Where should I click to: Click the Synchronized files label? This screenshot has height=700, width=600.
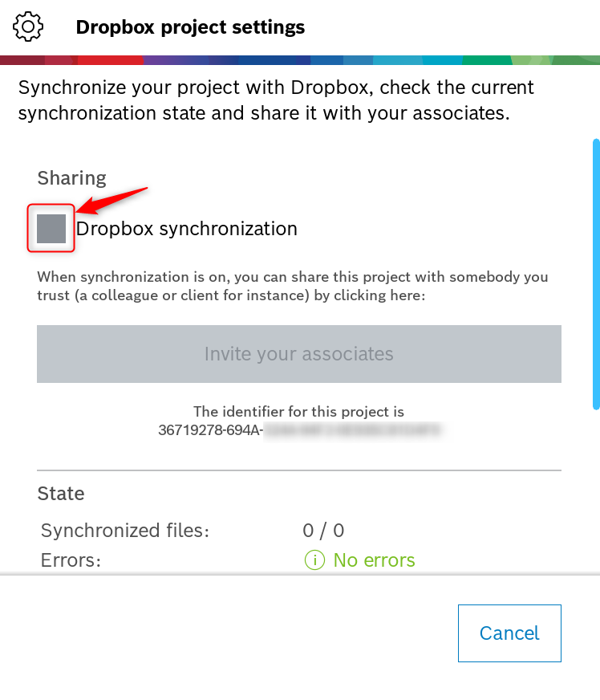point(125,531)
